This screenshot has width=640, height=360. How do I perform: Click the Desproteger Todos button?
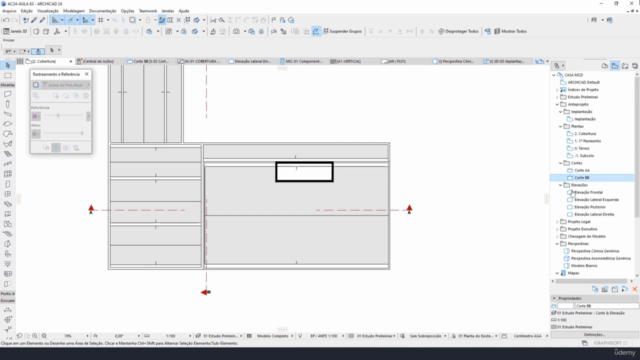coord(458,31)
